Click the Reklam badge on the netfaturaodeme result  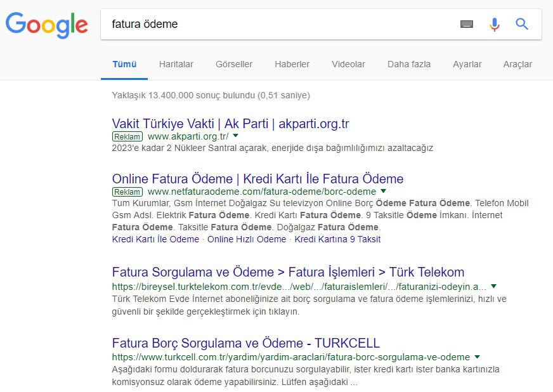[126, 192]
